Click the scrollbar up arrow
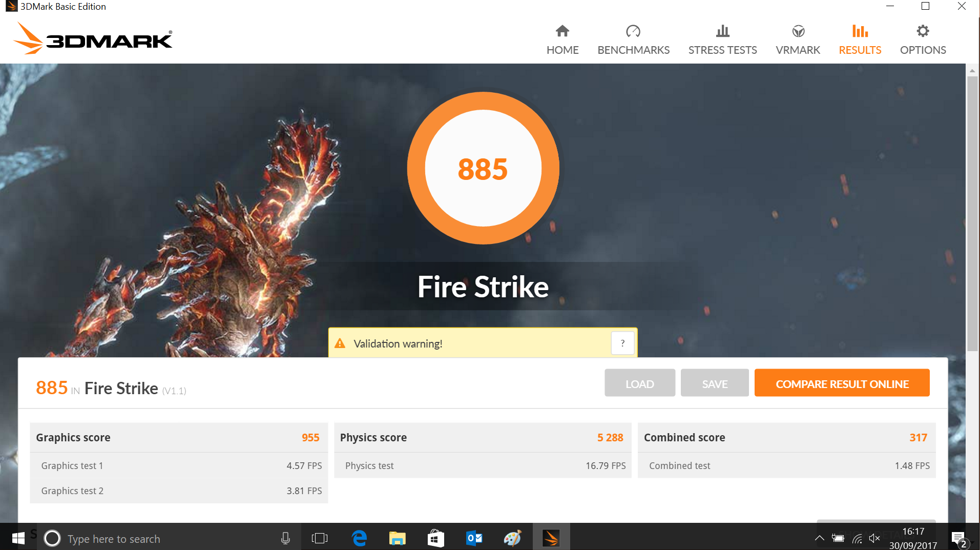980x550 pixels. click(x=972, y=70)
